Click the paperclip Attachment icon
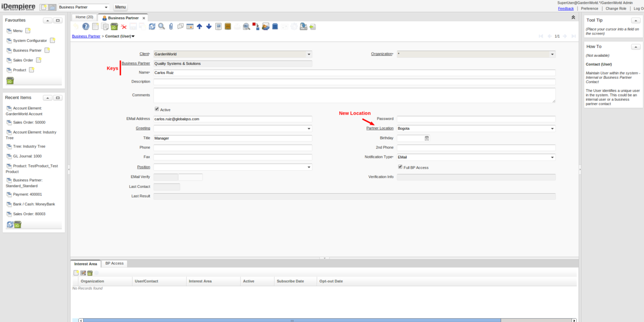Screen dimensions: 644x322 [x=171, y=26]
